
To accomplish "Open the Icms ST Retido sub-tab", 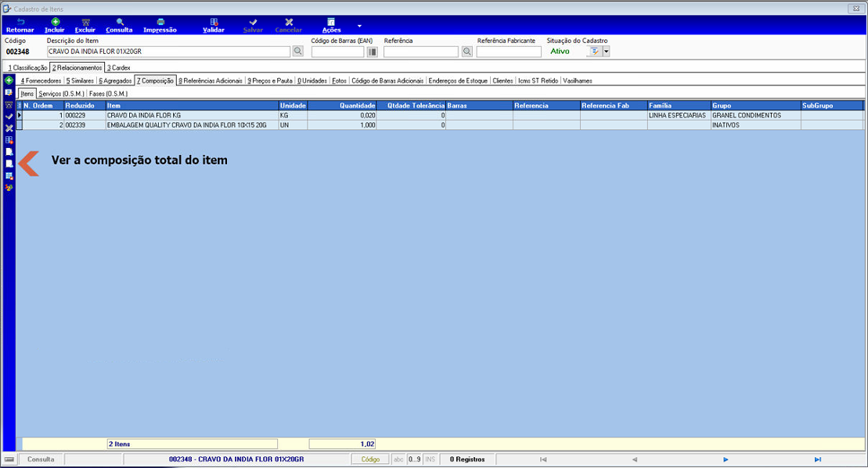I will (538, 81).
